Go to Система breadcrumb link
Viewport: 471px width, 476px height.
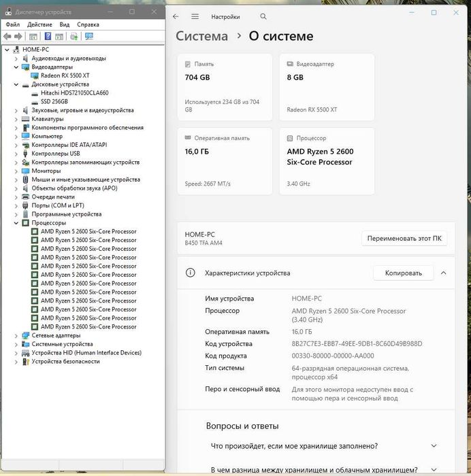pos(201,36)
